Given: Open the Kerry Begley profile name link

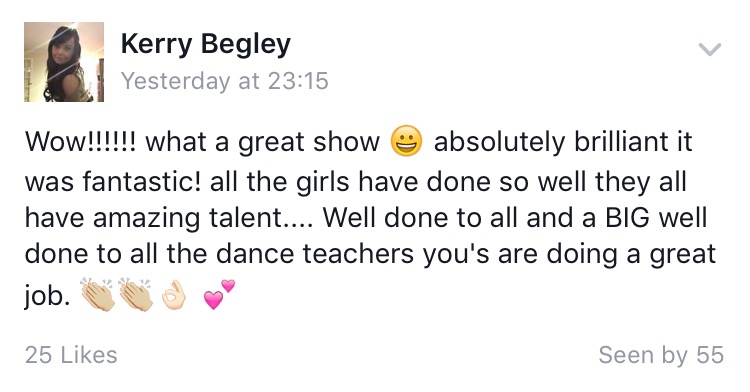Looking at the screenshot, I should tap(206, 45).
